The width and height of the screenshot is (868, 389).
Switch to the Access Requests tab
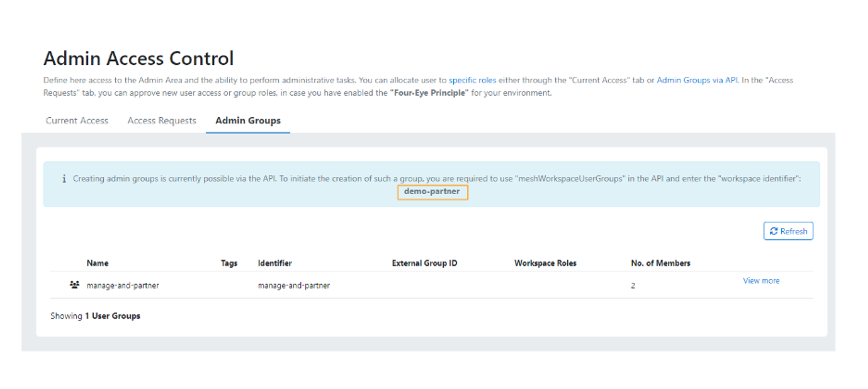click(x=161, y=121)
